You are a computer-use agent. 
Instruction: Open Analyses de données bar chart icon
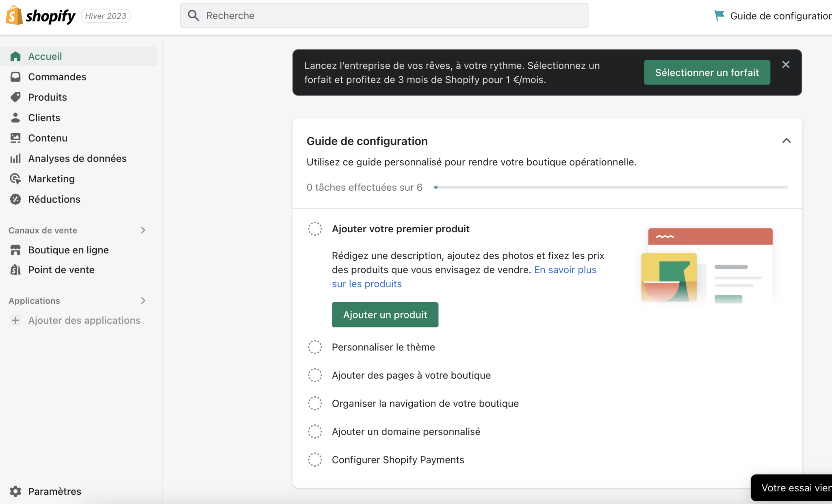click(x=15, y=158)
